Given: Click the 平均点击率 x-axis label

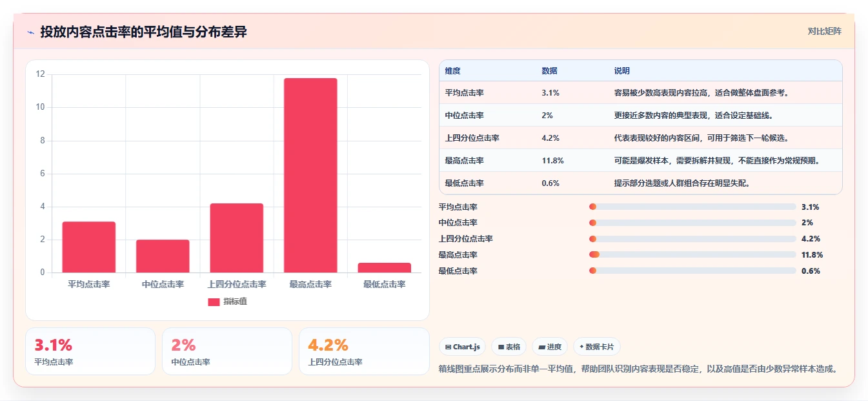Looking at the screenshot, I should click(89, 284).
